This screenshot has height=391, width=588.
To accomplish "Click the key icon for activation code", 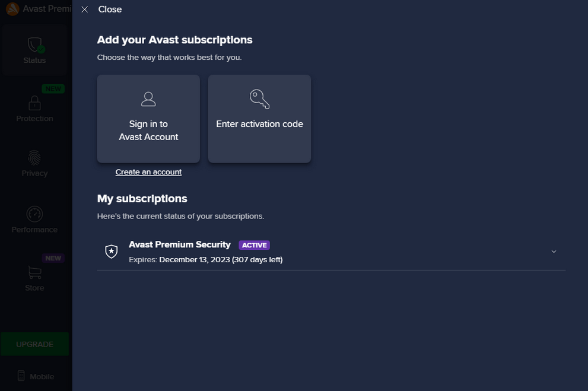I will tap(259, 99).
